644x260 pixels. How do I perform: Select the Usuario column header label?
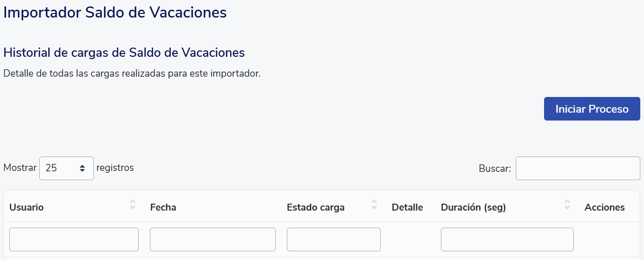(26, 207)
